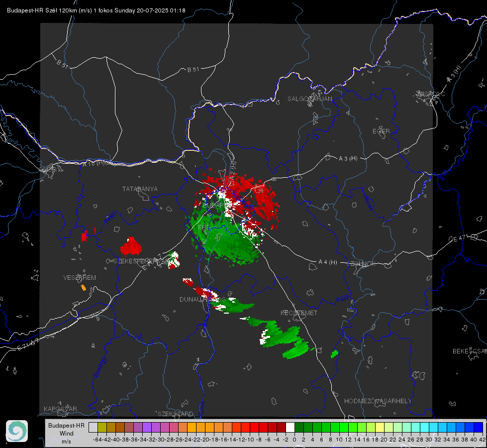Click the SZEKESFEHERVAR city label
Image resolution: width=487 pixels, height=448 pixels.
pyautogui.click(x=141, y=261)
